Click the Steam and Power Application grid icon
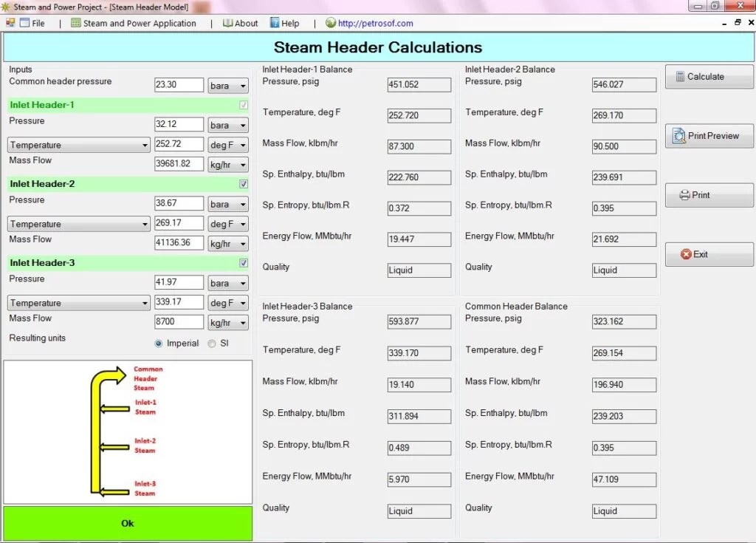Viewport: 756px width, 543px height. [x=75, y=23]
